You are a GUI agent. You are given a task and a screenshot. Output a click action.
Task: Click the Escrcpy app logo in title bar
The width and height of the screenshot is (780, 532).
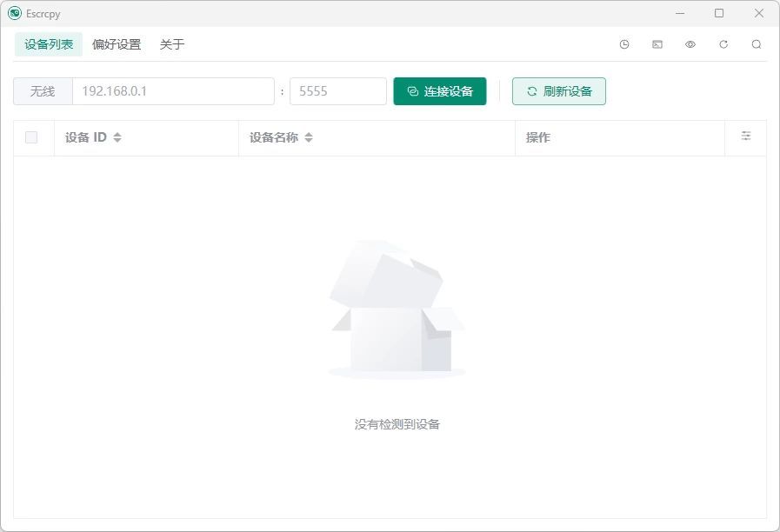[x=14, y=13]
